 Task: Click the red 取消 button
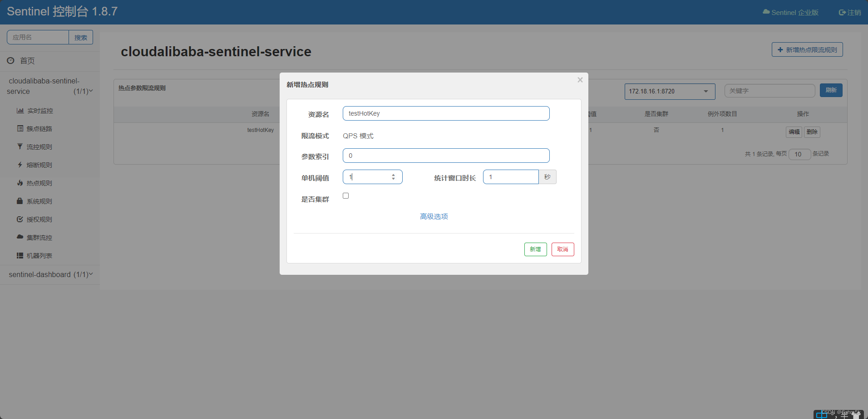pyautogui.click(x=562, y=249)
